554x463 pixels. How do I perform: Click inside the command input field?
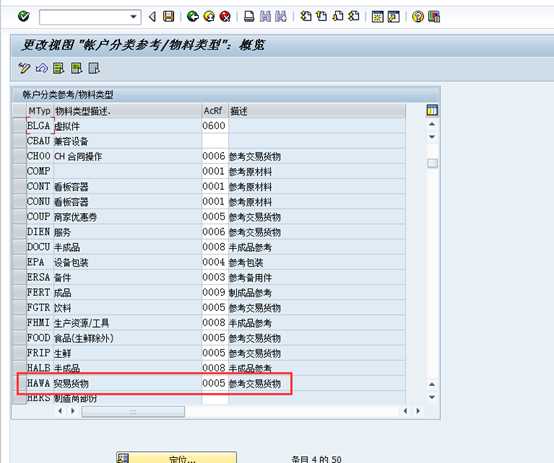(85, 17)
